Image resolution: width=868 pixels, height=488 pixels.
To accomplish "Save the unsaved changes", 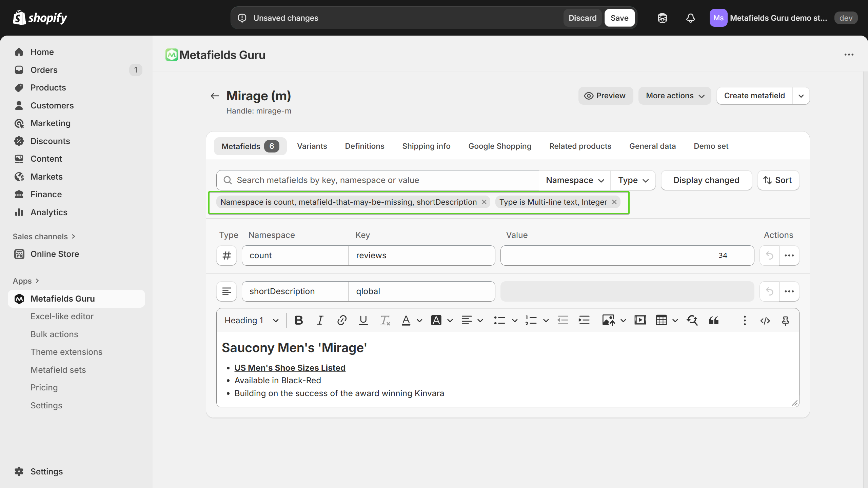I will coord(619,18).
